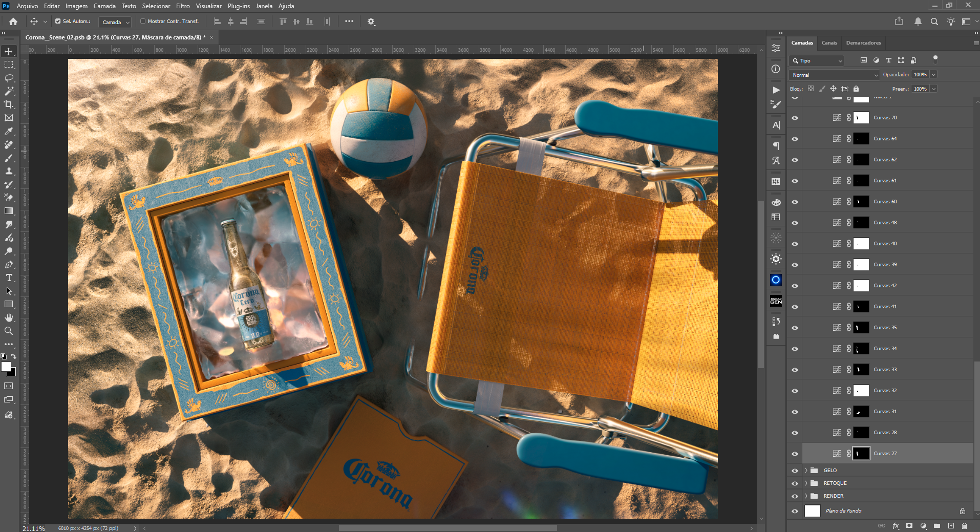Select the Rectangular Marquee tool
This screenshot has height=532, width=980.
(x=9, y=65)
